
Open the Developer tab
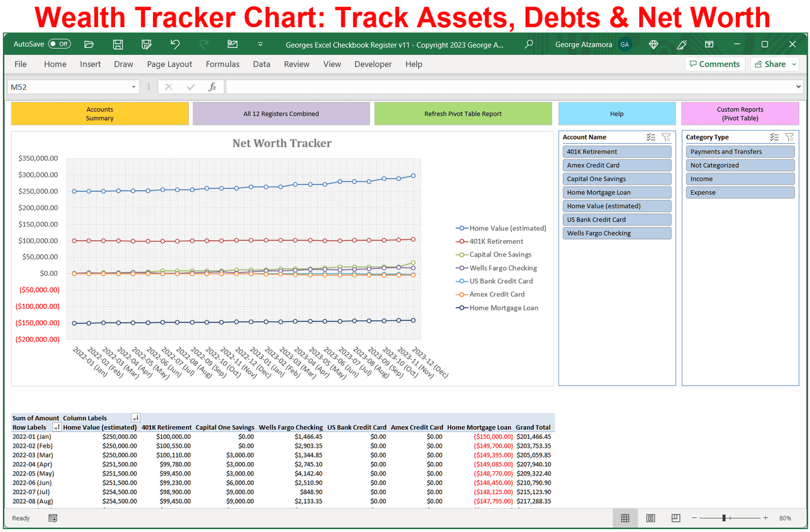point(373,64)
